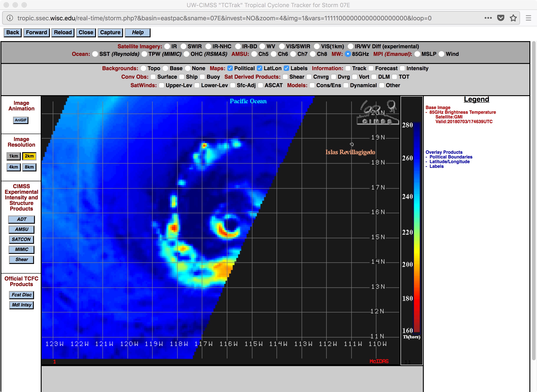The image size is (537, 392).
Task: Enable Ship observations checkbox
Action: 182,77
